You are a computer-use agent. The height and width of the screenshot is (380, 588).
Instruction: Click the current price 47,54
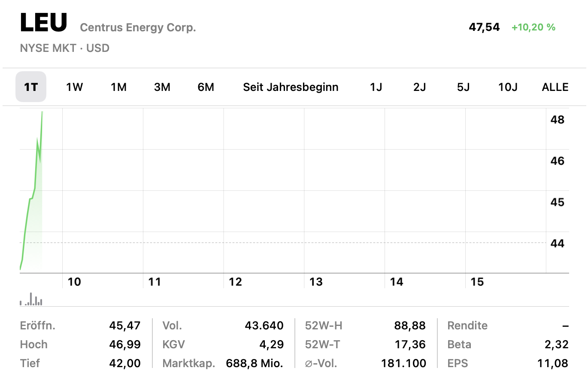(484, 27)
